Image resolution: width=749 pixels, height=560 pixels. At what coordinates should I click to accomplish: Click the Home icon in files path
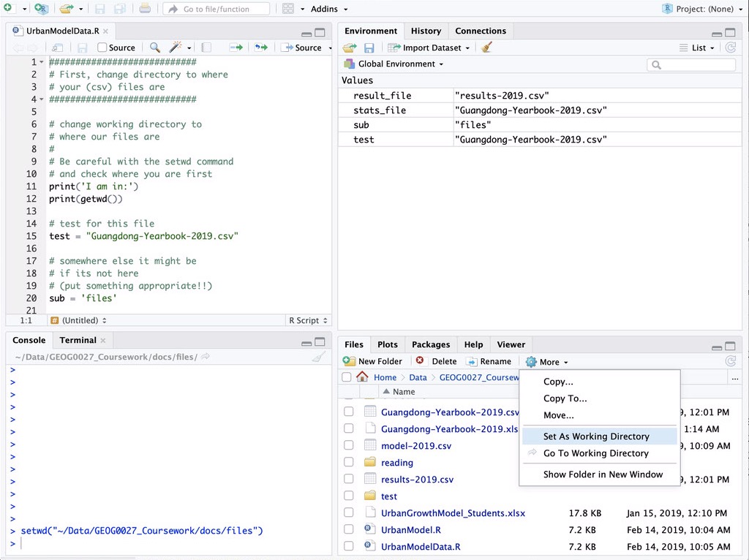[362, 377]
